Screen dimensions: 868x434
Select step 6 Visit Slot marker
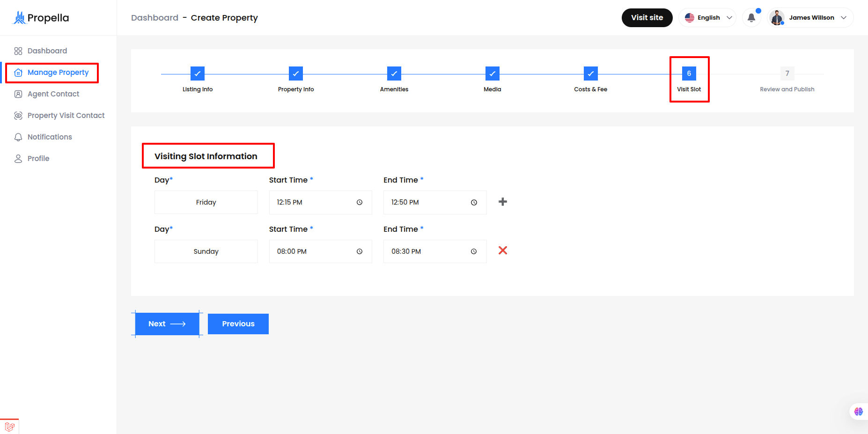(x=689, y=74)
